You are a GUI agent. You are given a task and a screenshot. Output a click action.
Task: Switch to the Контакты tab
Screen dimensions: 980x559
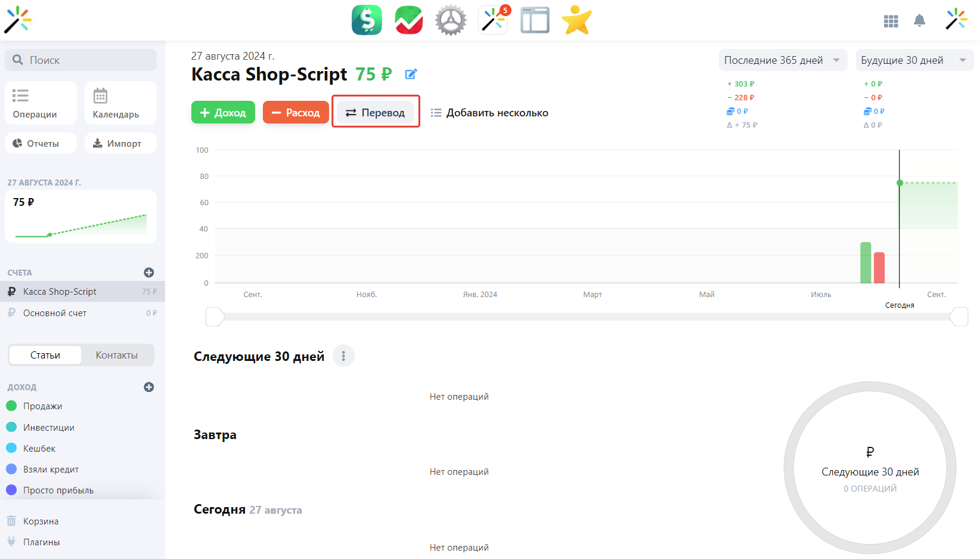point(117,355)
